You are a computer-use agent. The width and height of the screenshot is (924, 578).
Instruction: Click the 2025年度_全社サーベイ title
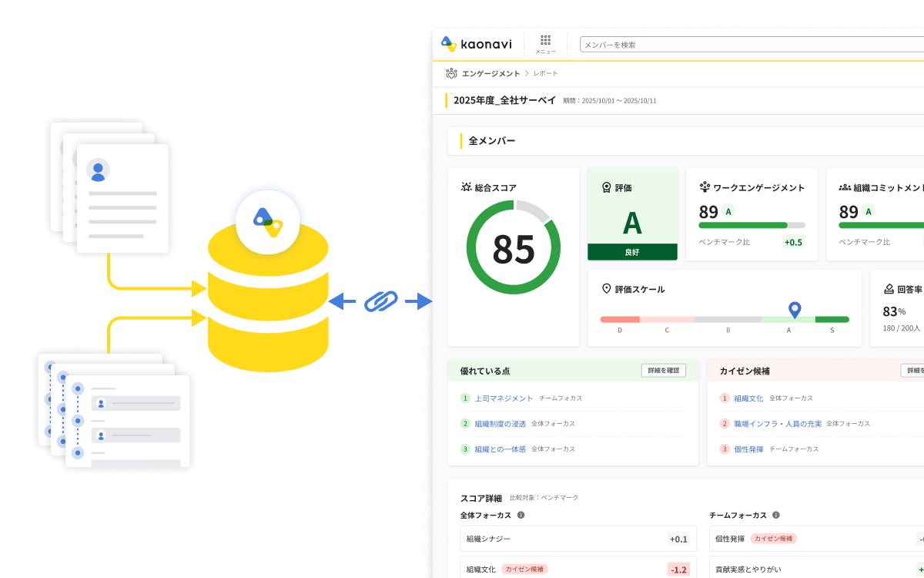(504, 100)
